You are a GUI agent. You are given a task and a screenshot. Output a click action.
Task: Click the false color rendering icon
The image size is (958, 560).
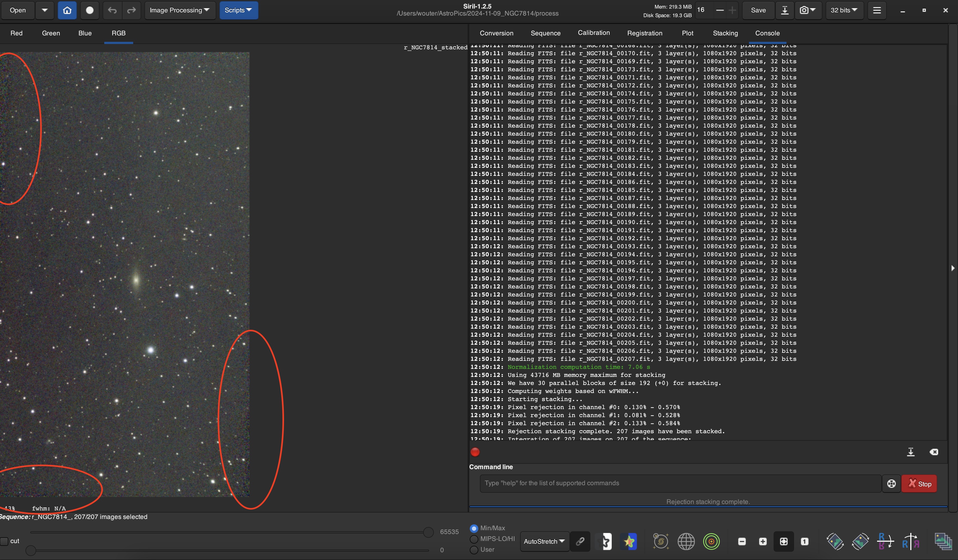(629, 542)
